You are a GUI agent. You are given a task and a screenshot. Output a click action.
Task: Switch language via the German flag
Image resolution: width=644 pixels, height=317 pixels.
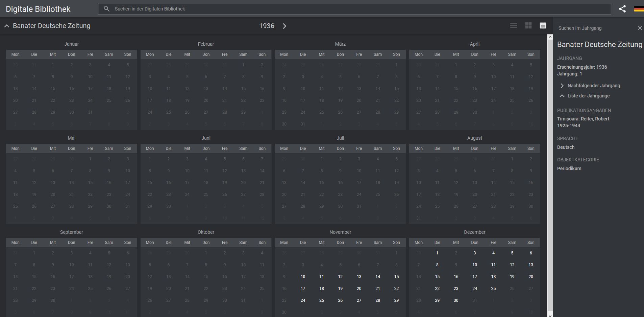coord(639,9)
